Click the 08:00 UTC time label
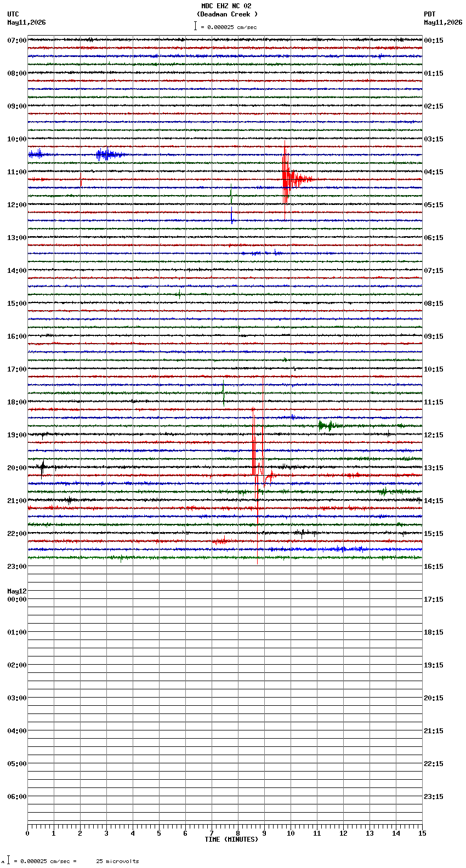 (17, 73)
